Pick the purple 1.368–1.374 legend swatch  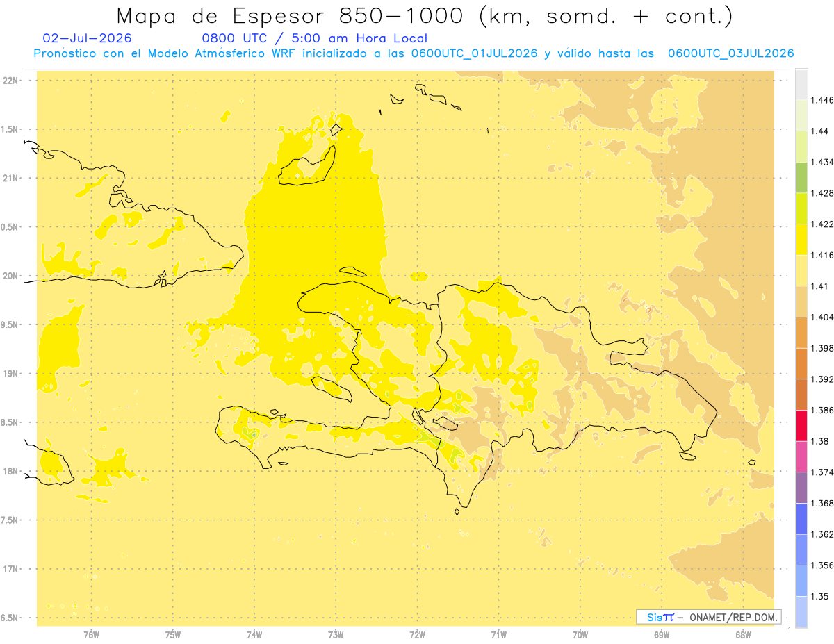point(801,488)
